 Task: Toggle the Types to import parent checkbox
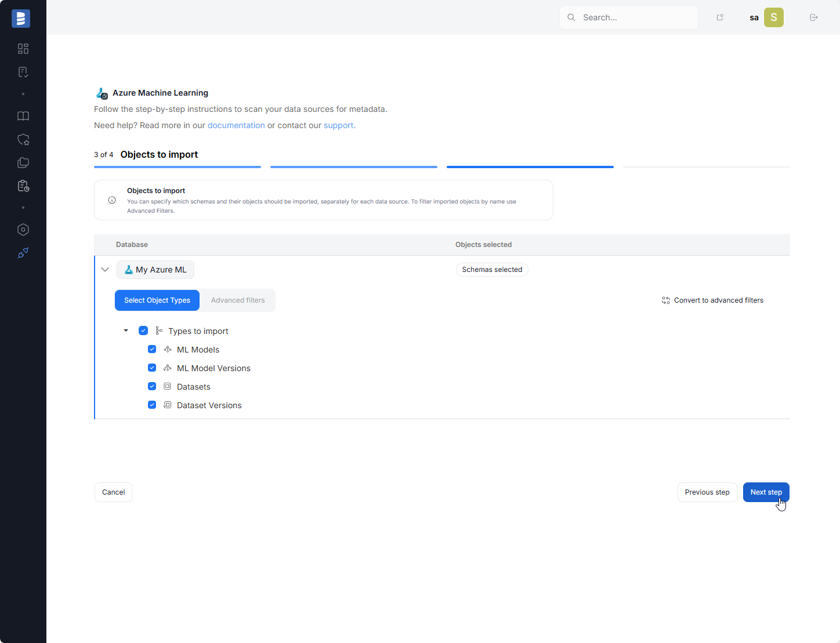click(143, 330)
